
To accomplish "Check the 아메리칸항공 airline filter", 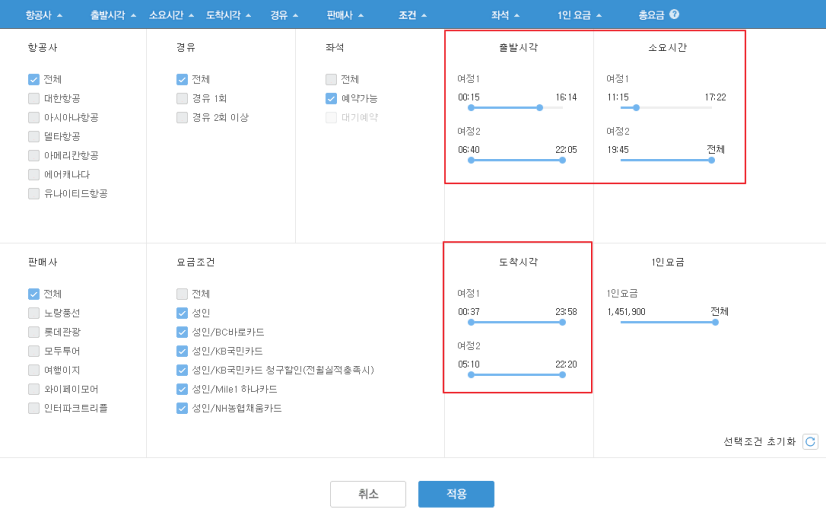I will pos(34,155).
